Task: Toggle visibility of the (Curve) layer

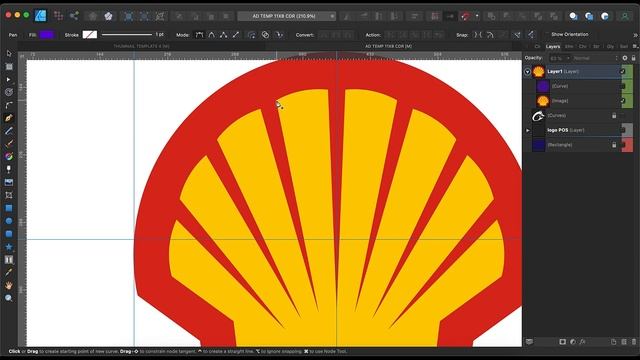Action: (623, 86)
